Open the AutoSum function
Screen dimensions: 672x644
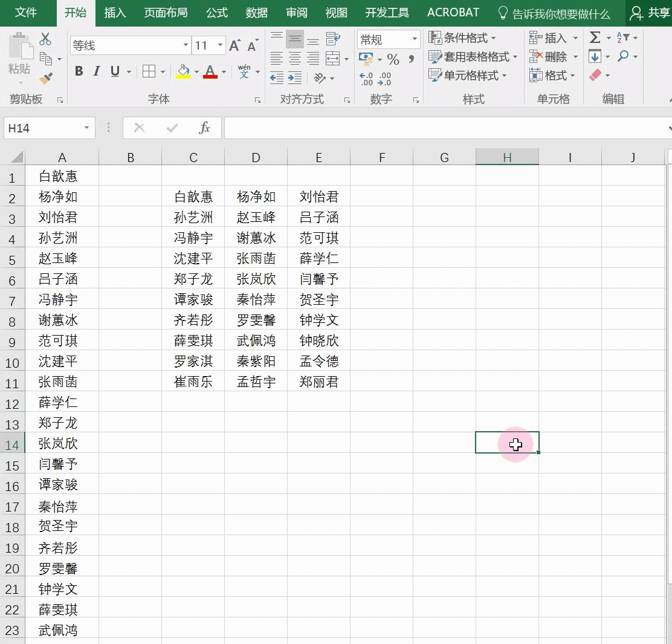pos(594,37)
